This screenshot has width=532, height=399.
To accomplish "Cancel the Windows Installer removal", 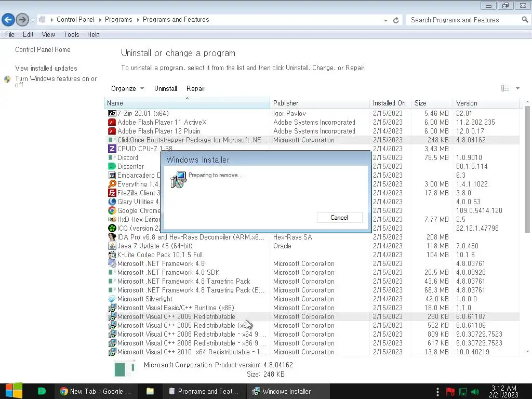I will [339, 218].
